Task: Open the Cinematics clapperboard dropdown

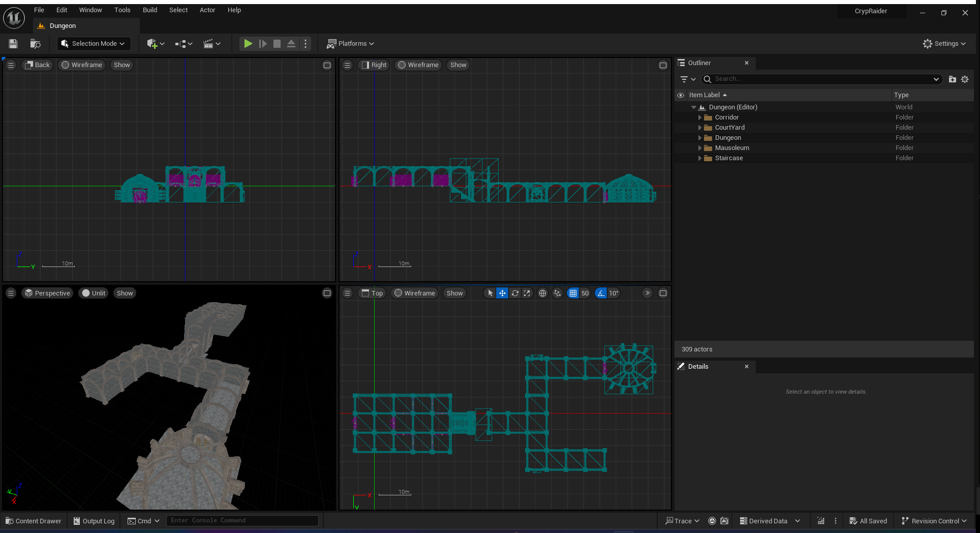Action: [x=211, y=44]
